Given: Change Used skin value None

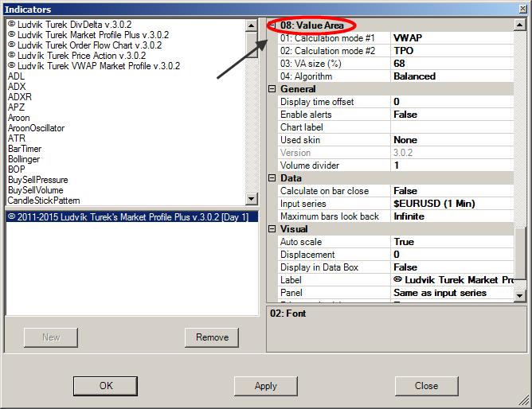Looking at the screenshot, I should click(452, 140).
